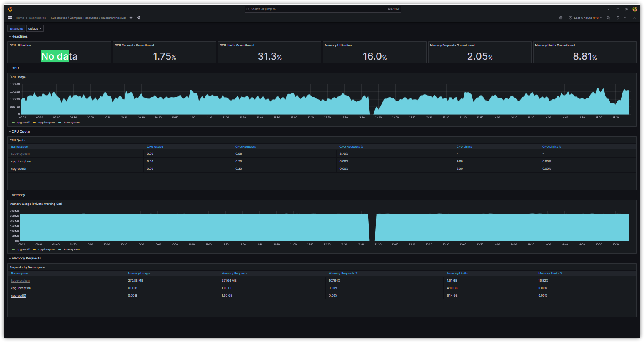This screenshot has height=342, width=644.
Task: Star this dashboard as a favorite
Action: click(131, 18)
